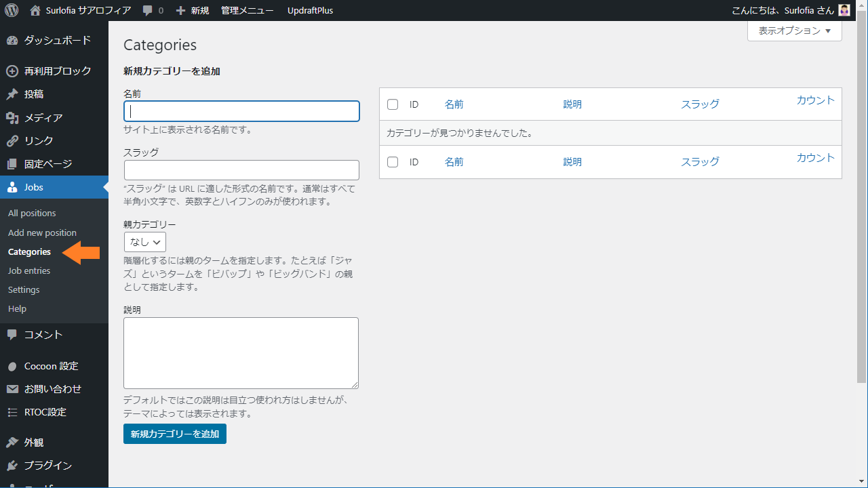Click the プラグイン plug icon

coord(12,466)
